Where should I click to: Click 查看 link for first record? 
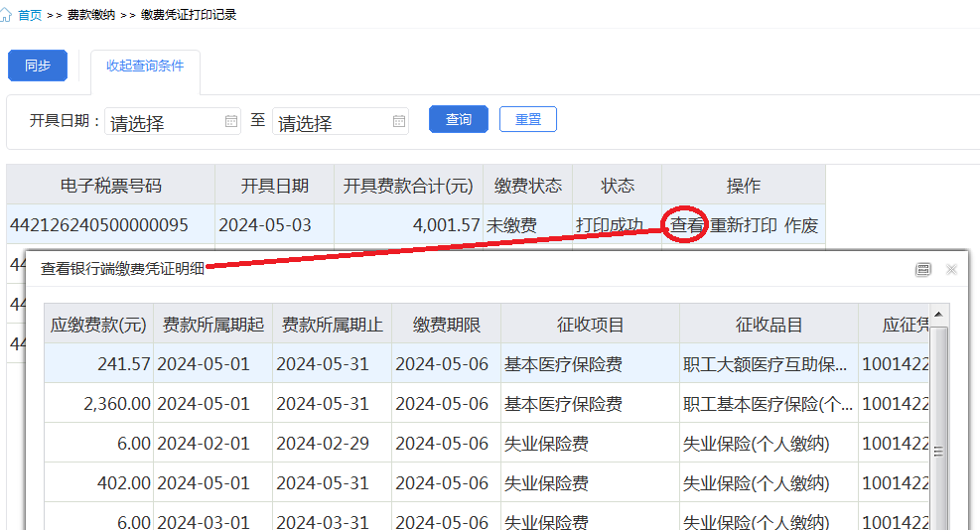coord(687,225)
